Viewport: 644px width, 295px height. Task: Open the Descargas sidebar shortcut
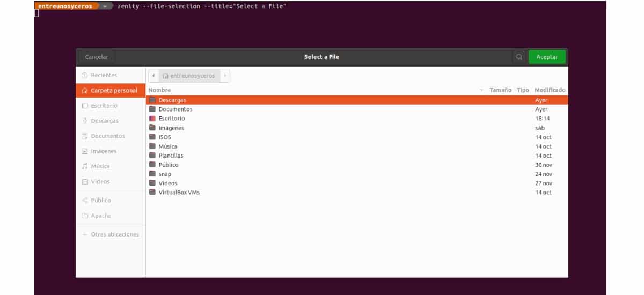(104, 121)
